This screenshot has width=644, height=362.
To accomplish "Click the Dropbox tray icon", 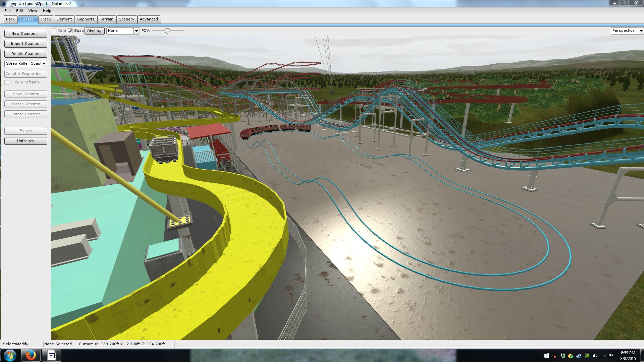I will click(x=563, y=356).
